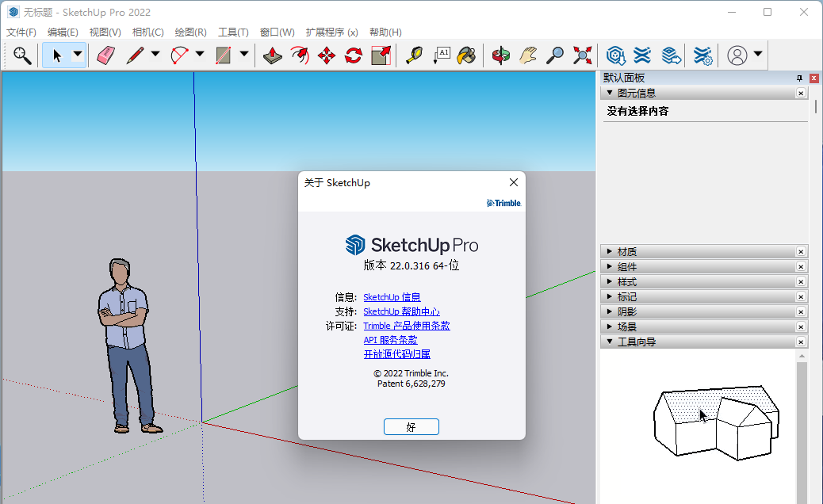Image resolution: width=823 pixels, height=504 pixels.
Task: Open the Trimble 产品使用条款 link
Action: (407, 326)
